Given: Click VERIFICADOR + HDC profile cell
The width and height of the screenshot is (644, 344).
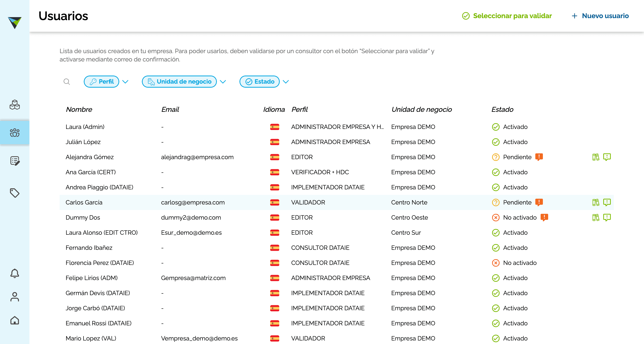Looking at the screenshot, I should coord(320,172).
